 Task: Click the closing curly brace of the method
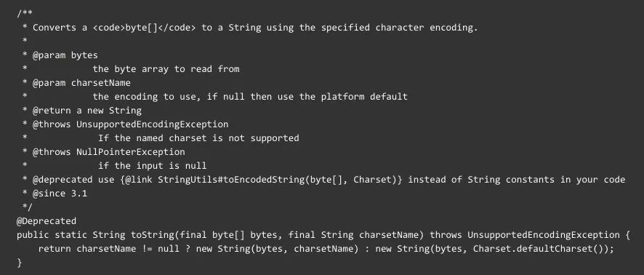point(19,263)
